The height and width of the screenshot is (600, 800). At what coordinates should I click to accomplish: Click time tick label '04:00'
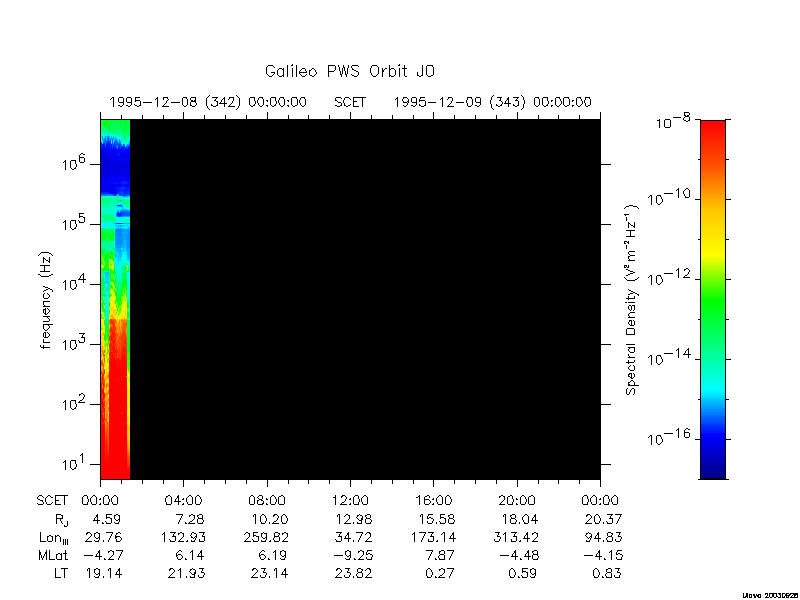pyautogui.click(x=183, y=501)
